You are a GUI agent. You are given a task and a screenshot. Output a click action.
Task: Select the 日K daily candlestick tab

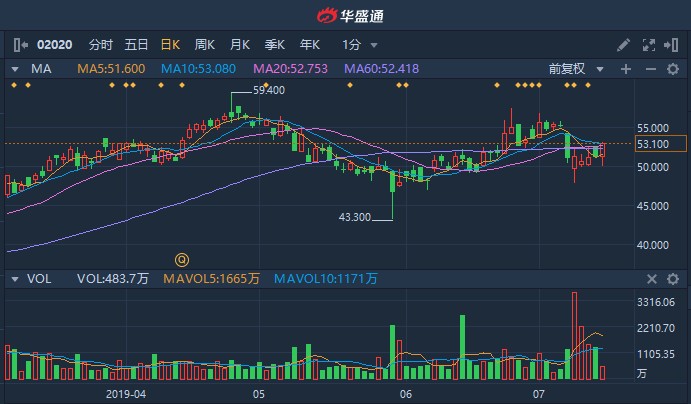click(170, 44)
